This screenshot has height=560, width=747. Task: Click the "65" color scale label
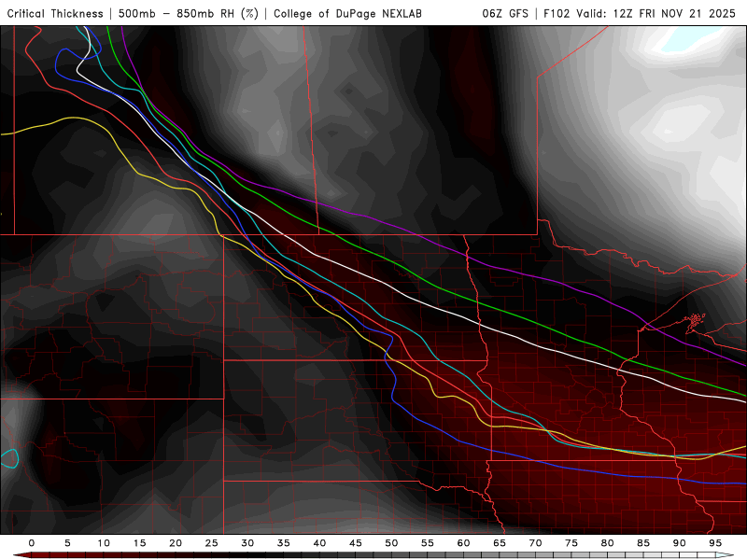coord(500,543)
